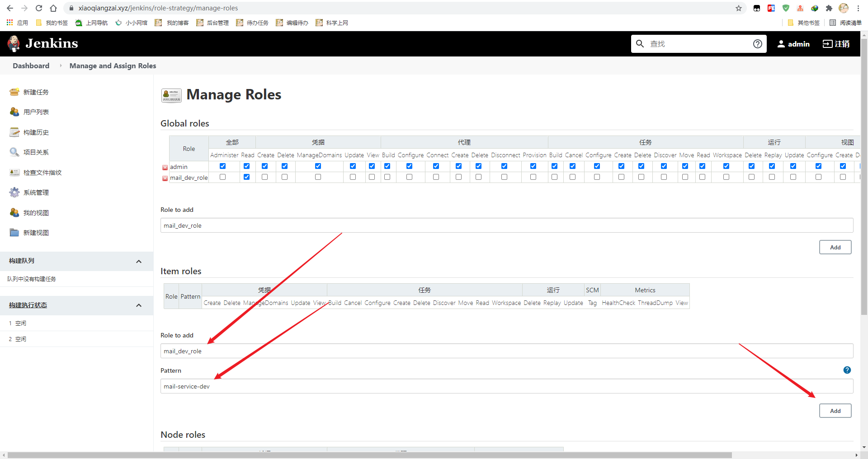Open 项目关系 sidebar icon
The image size is (868, 459).
pyautogui.click(x=14, y=152)
